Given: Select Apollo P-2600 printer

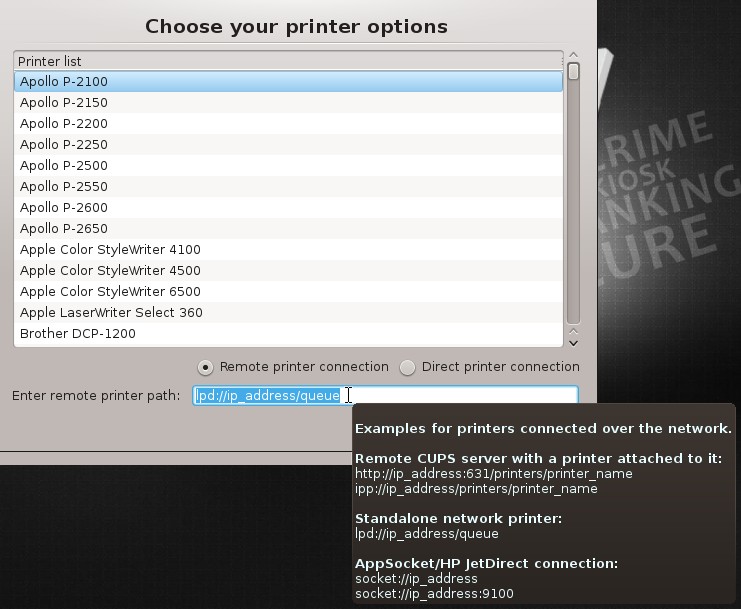Looking at the screenshot, I should tap(288, 207).
